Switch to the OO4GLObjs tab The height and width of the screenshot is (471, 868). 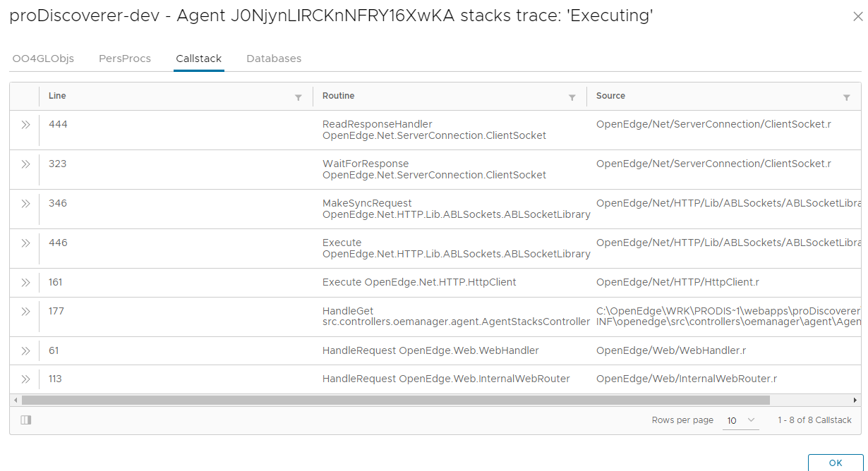pyautogui.click(x=43, y=59)
